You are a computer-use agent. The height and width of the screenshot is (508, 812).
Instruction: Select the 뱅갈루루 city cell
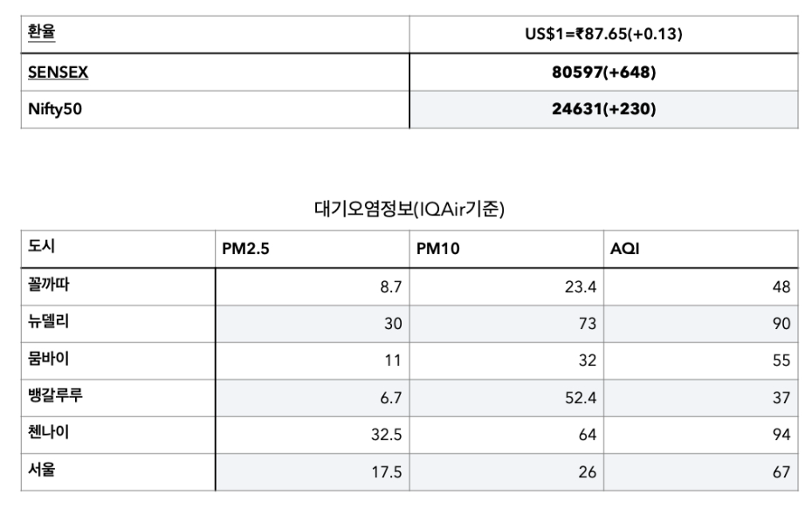click(56, 396)
